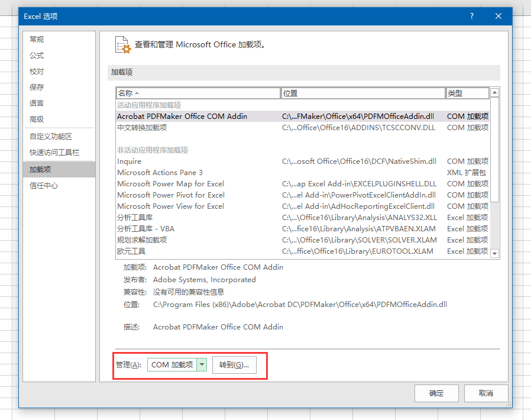Confirm with the 确定 button
This screenshot has width=531, height=420.
(x=436, y=393)
